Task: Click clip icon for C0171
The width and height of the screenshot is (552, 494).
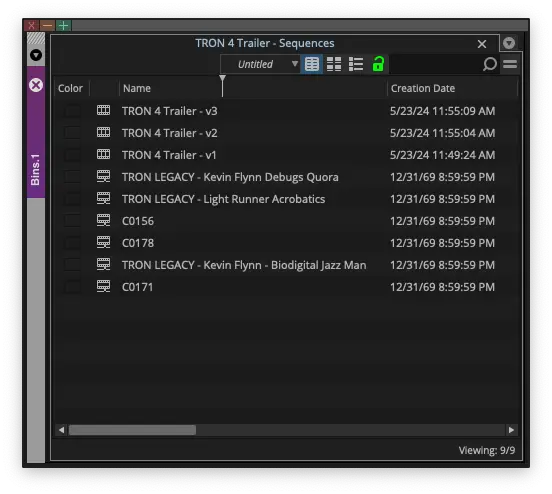Action: tap(103, 287)
